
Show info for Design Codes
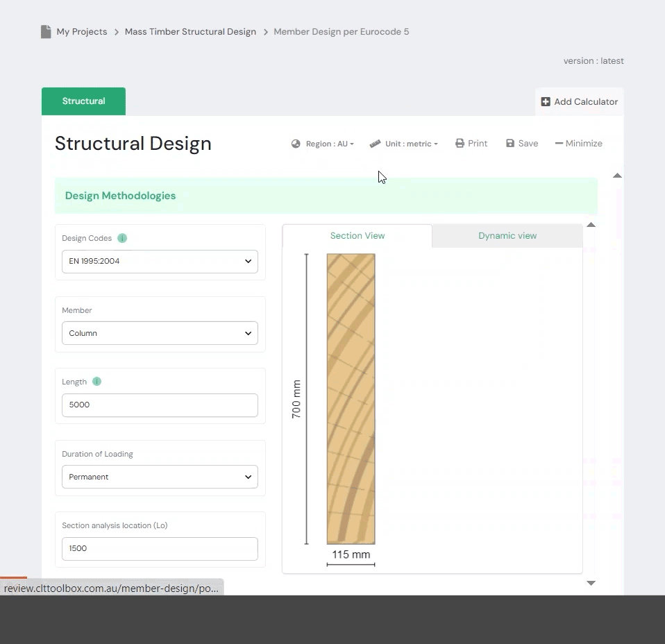point(122,238)
